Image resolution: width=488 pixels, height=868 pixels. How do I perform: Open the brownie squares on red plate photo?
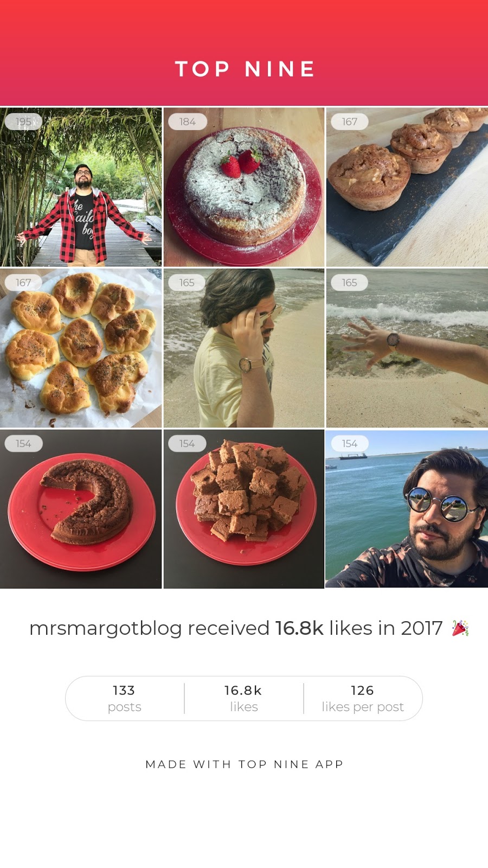244,509
